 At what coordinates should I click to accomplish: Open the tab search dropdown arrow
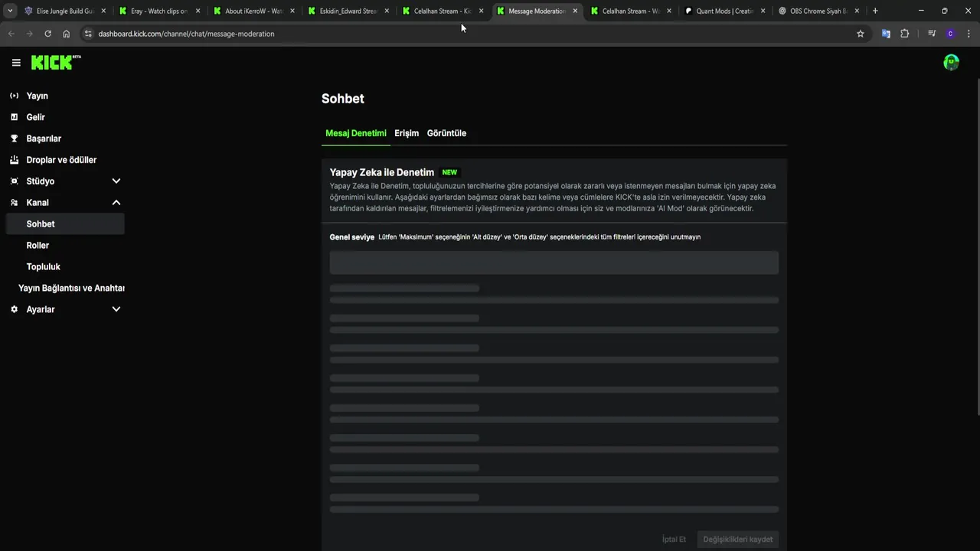tap(10, 11)
